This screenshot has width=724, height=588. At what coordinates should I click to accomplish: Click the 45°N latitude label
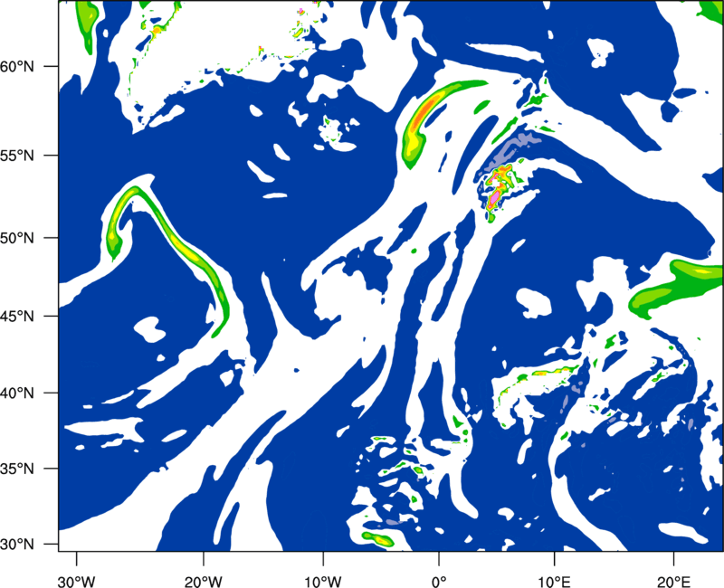(17, 316)
